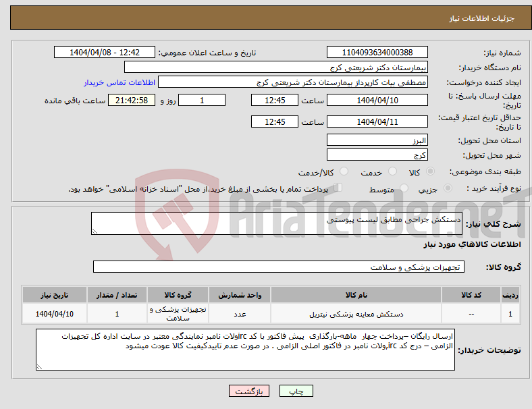Click the announcement date field 1404/04/08 - 12:42
This screenshot has width=532, height=409.
105,52
